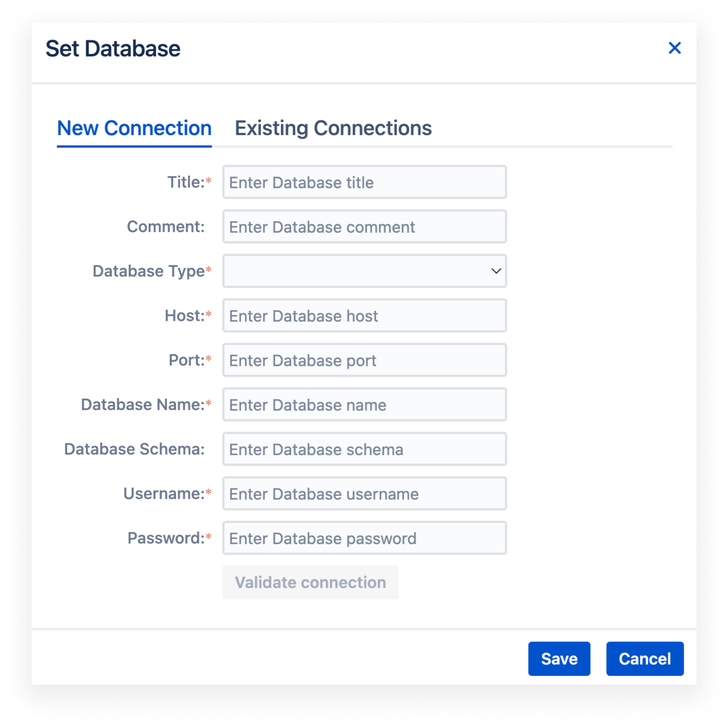This screenshot has height=725, width=728.
Task: Click the Save button
Action: [x=559, y=658]
